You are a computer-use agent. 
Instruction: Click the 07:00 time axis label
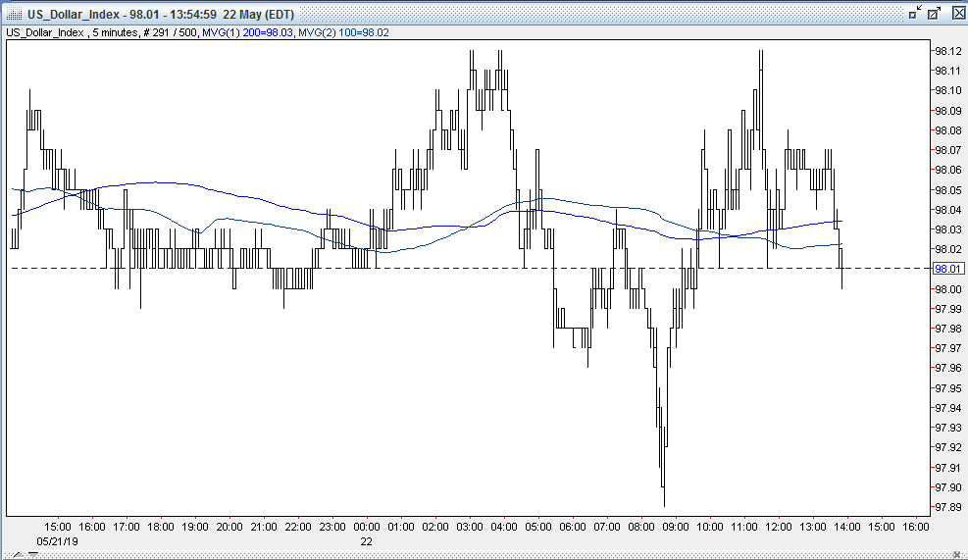(x=607, y=527)
